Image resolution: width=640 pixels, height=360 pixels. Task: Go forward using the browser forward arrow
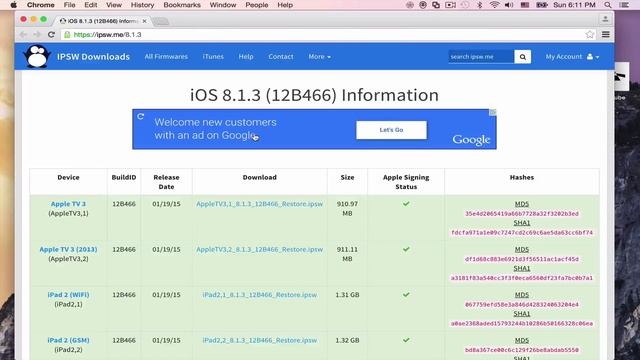pos(37,35)
